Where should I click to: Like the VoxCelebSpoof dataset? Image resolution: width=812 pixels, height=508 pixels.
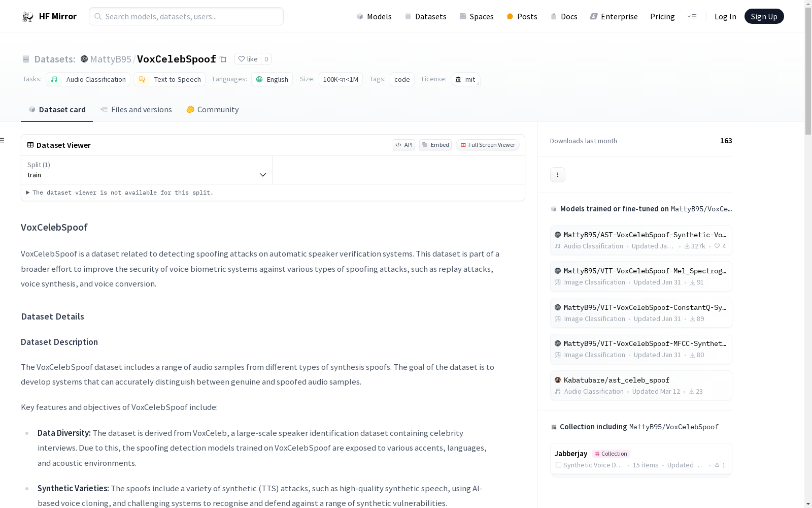click(x=248, y=59)
